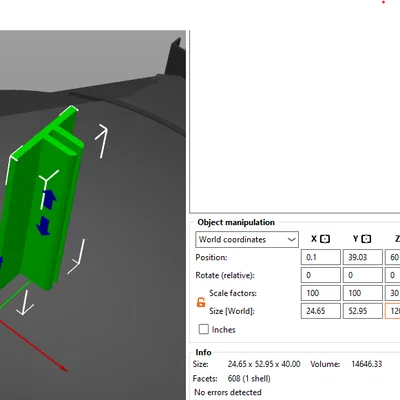Click the Size Y field showing 52.95
Viewport: 400px width, 400px height.
pos(363,311)
